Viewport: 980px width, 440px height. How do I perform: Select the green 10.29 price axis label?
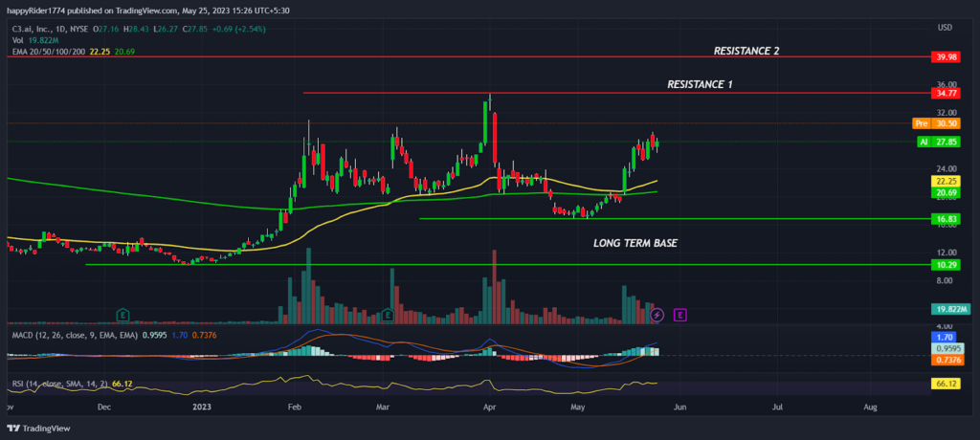945,265
